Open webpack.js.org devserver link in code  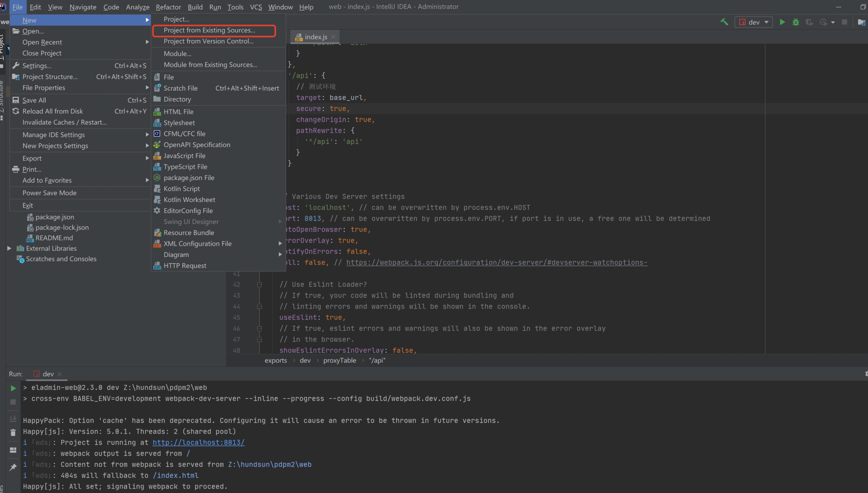tap(497, 262)
